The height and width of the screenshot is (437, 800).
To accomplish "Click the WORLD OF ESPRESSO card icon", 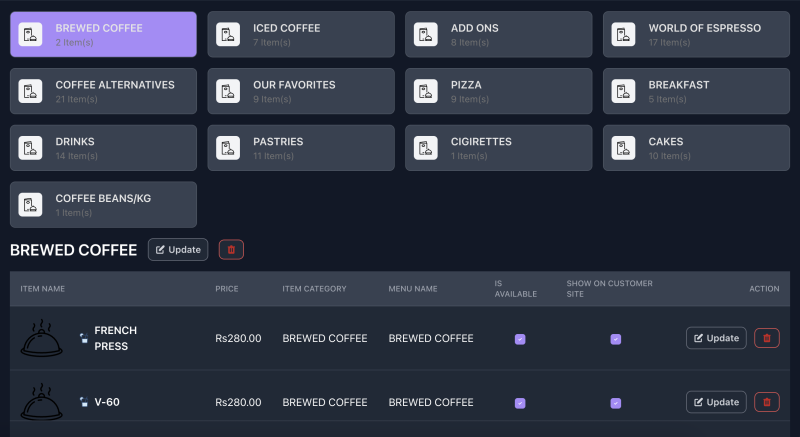I will (623, 34).
